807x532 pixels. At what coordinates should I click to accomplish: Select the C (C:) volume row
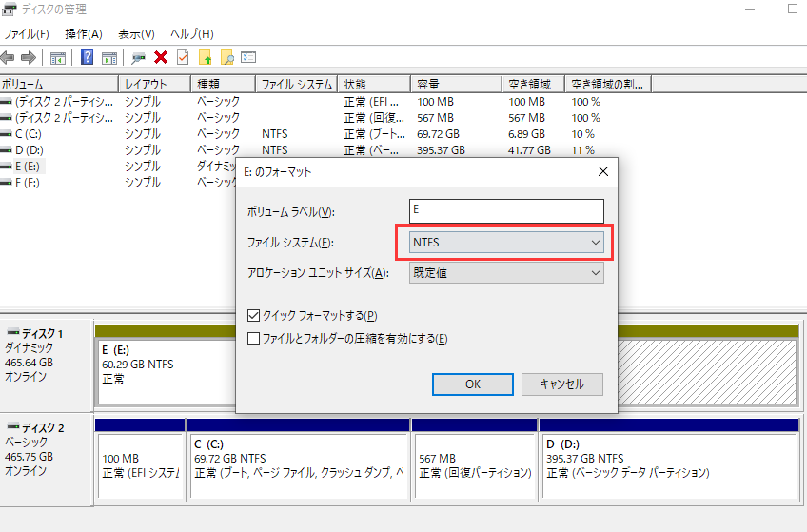pos(29,134)
